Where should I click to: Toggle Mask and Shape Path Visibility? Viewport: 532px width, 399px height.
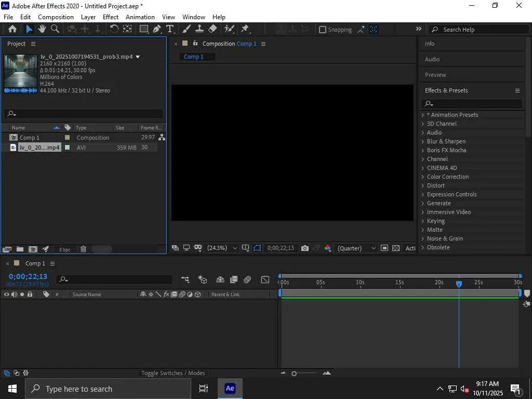tap(257, 248)
